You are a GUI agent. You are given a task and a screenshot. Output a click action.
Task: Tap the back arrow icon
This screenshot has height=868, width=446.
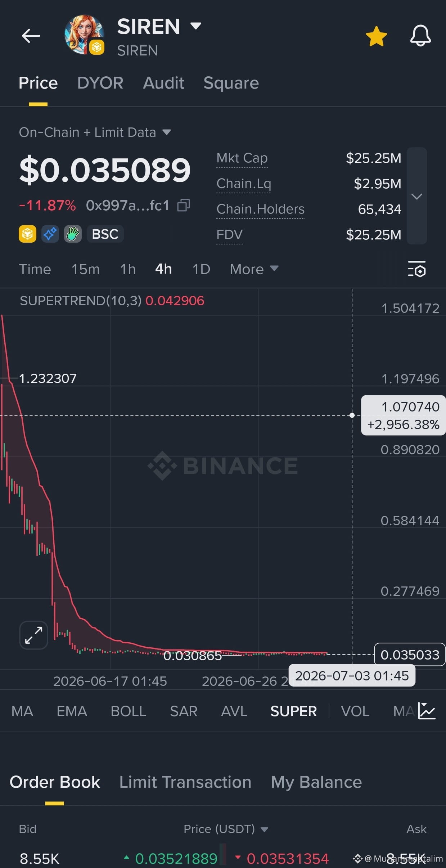point(31,36)
